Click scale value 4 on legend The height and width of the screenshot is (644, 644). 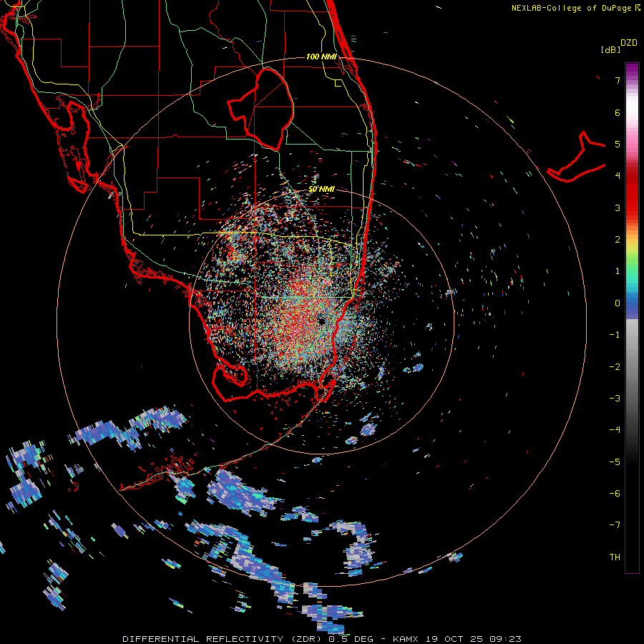[x=618, y=176]
